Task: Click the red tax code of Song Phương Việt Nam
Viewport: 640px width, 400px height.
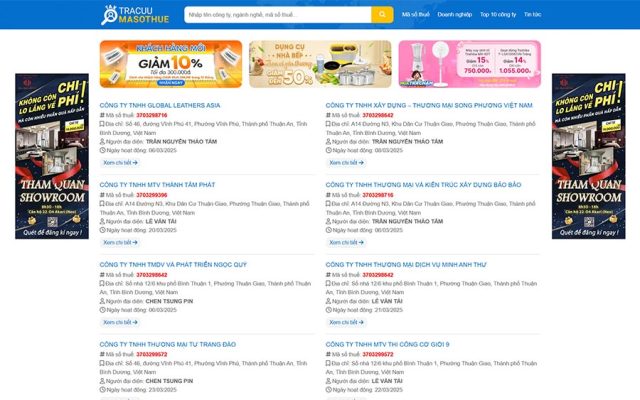Action: (x=378, y=115)
